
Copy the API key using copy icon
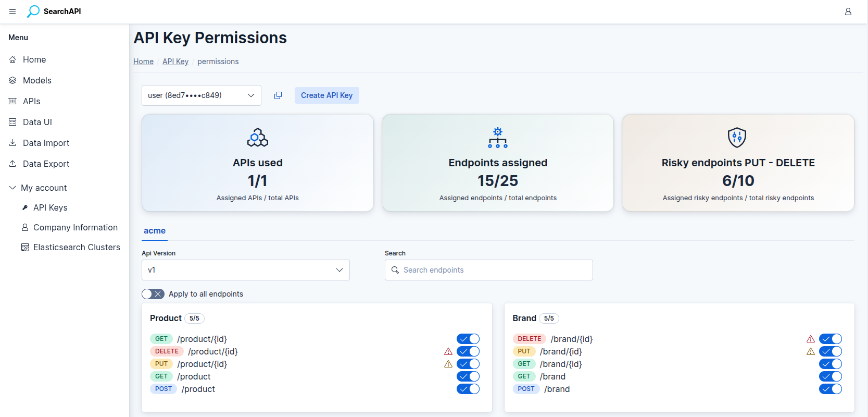[278, 95]
